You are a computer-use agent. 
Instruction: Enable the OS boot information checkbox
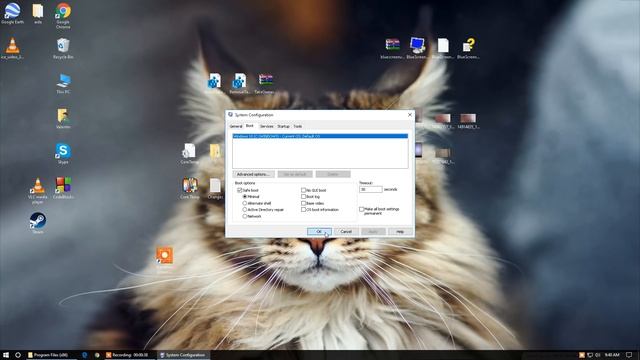303,210
